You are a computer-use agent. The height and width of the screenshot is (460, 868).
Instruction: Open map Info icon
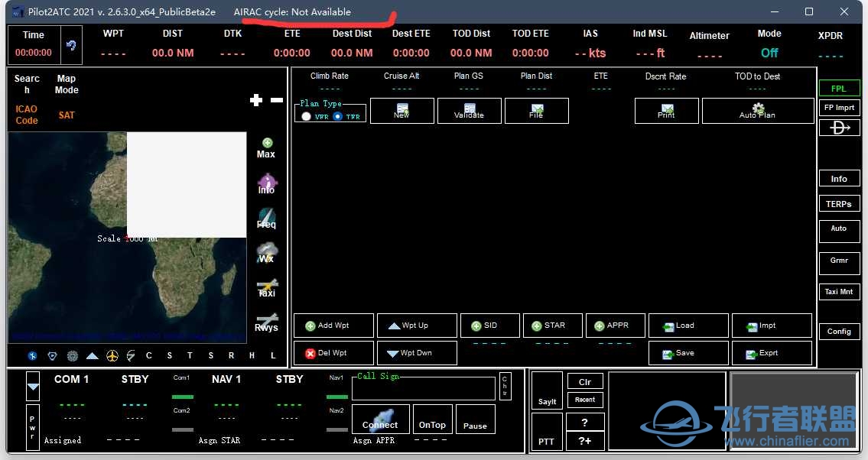(267, 184)
